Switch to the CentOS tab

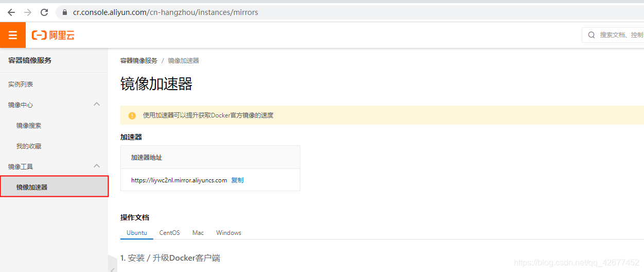170,233
